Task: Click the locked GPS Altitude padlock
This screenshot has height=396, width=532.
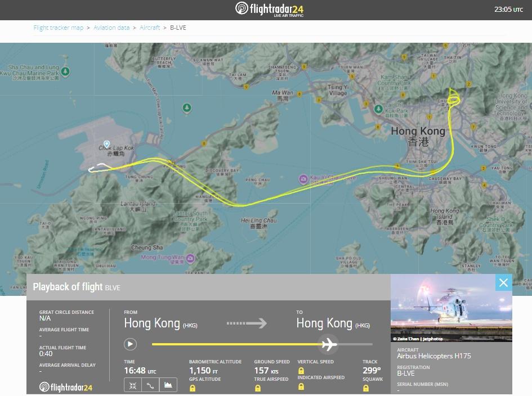Action: click(193, 388)
